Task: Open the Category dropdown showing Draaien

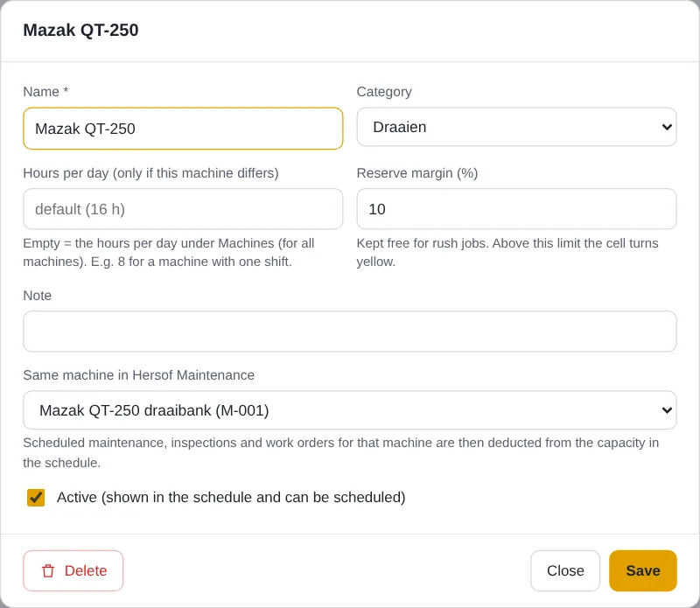Action: (516, 127)
